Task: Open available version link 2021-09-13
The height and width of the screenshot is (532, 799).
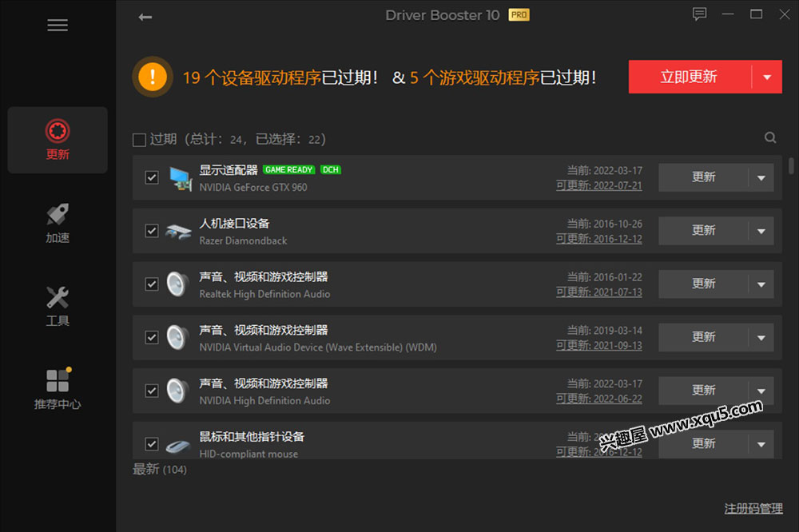Action: tap(598, 346)
